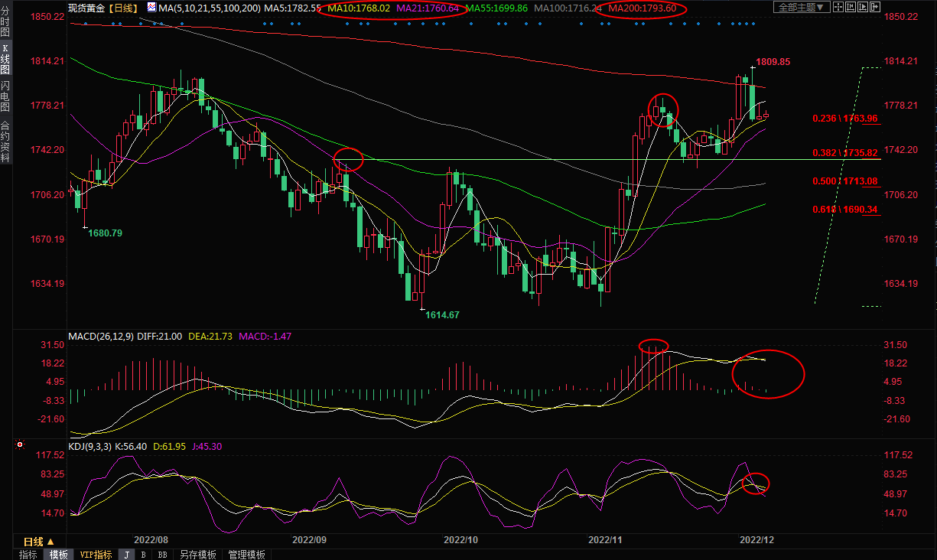Screen dimensions: 937x560
Task: Expand the 日线 period selector
Action: [34, 542]
